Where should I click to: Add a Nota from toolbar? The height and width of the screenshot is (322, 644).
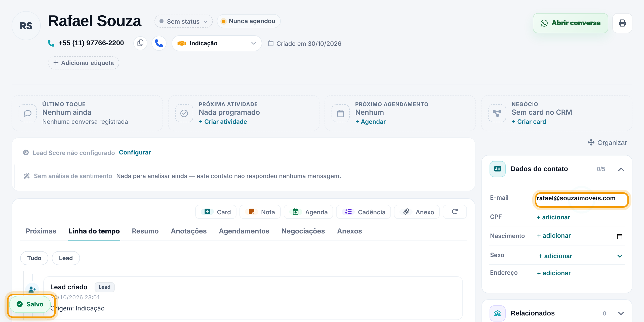pyautogui.click(x=260, y=212)
